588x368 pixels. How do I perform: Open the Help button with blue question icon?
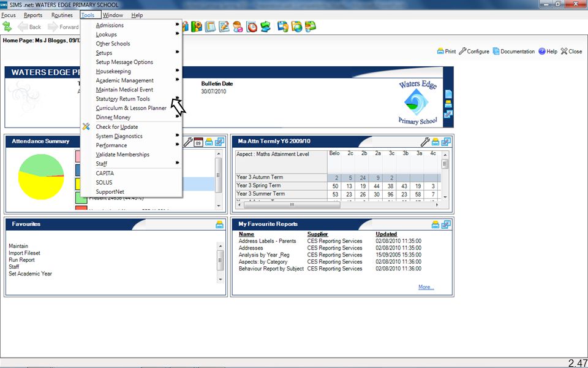tap(548, 52)
